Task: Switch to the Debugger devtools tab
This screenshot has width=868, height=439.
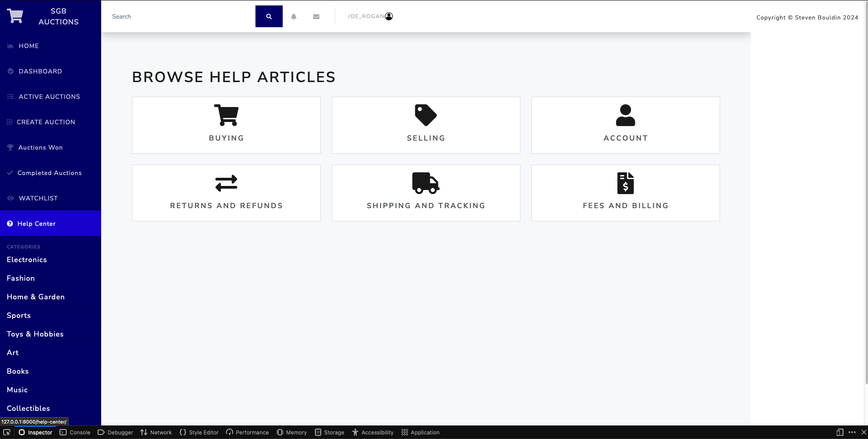Action: [x=115, y=432]
